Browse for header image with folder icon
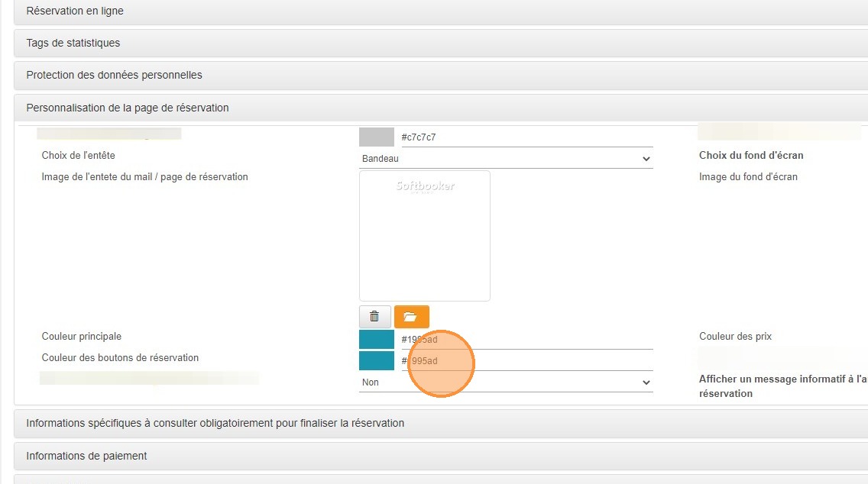 pyautogui.click(x=411, y=316)
